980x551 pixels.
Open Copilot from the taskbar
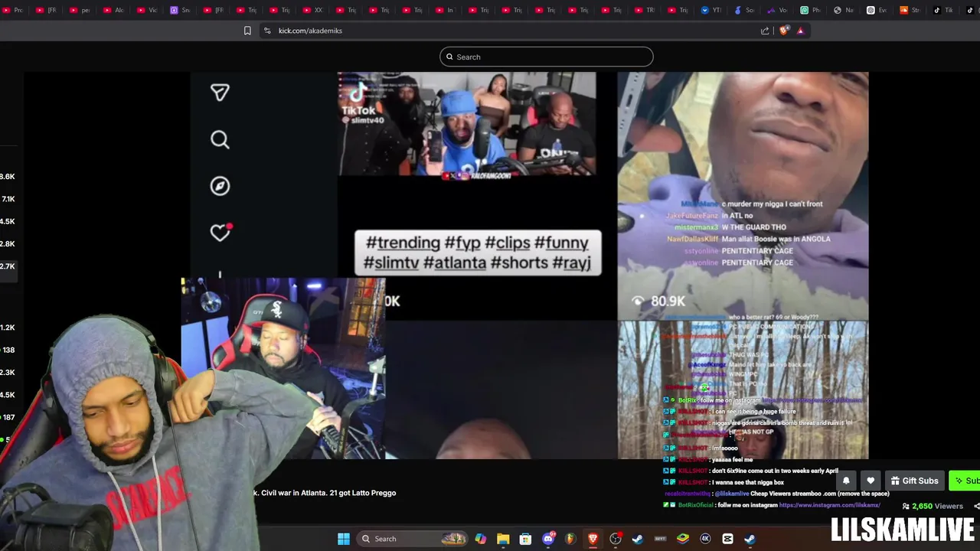pyautogui.click(x=480, y=539)
